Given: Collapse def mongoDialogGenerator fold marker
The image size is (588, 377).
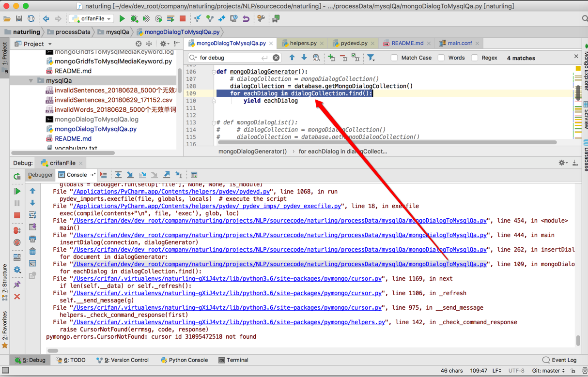Looking at the screenshot, I should pyautogui.click(x=214, y=72).
